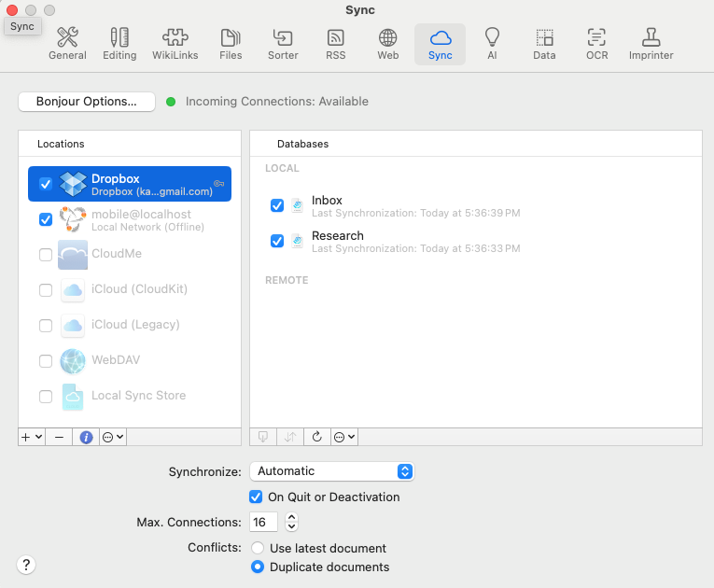
Task: Switch to the Files tab
Action: pos(231,44)
